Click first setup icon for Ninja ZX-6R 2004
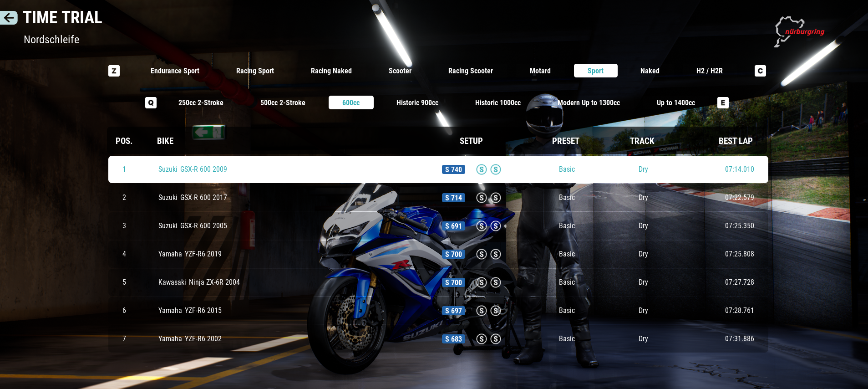The height and width of the screenshot is (389, 868). (482, 282)
